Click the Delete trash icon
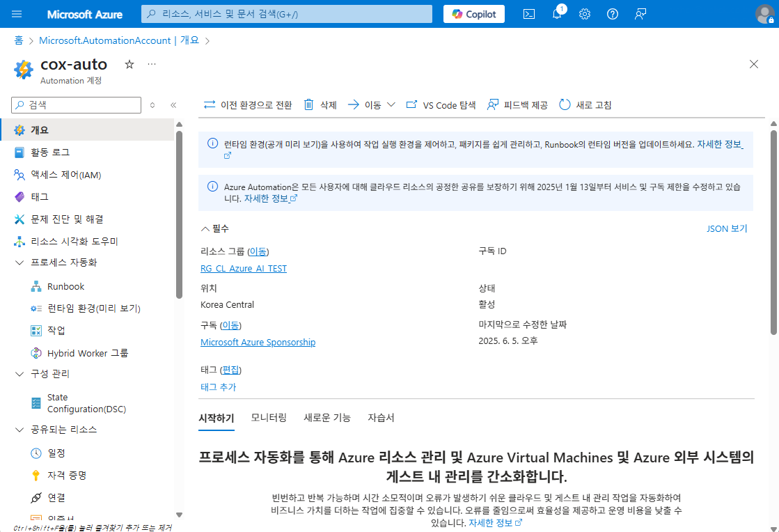The image size is (779, 532). pyautogui.click(x=308, y=105)
